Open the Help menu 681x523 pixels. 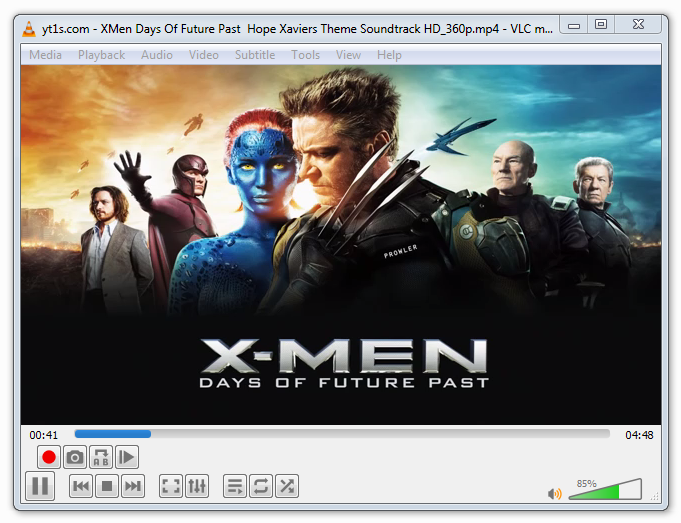[389, 55]
